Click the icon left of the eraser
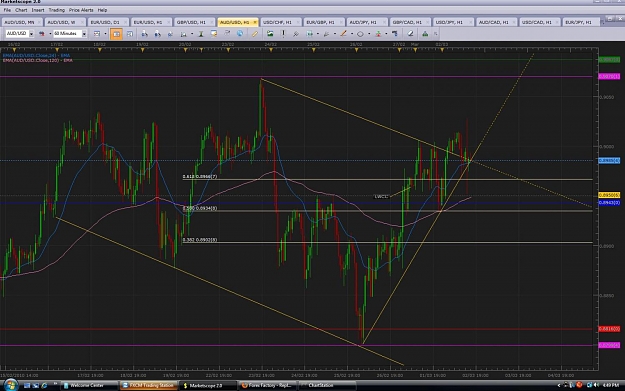This screenshot has width=625, height=391. 395,33
